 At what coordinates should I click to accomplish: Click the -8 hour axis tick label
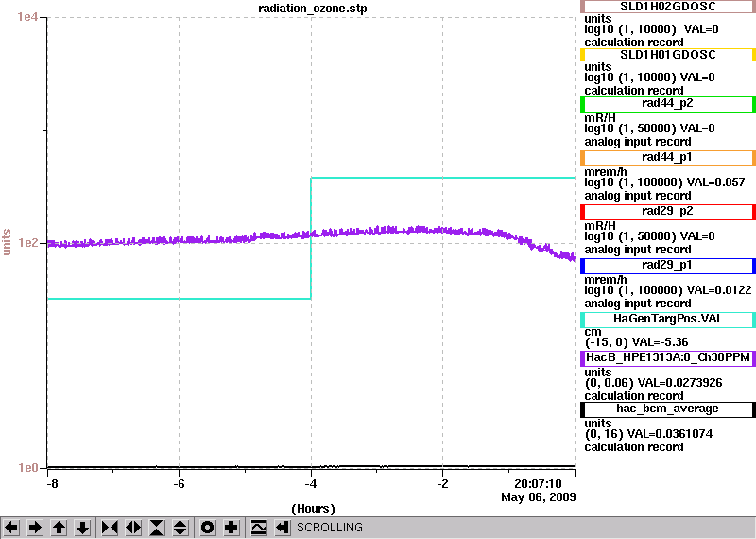(x=52, y=484)
